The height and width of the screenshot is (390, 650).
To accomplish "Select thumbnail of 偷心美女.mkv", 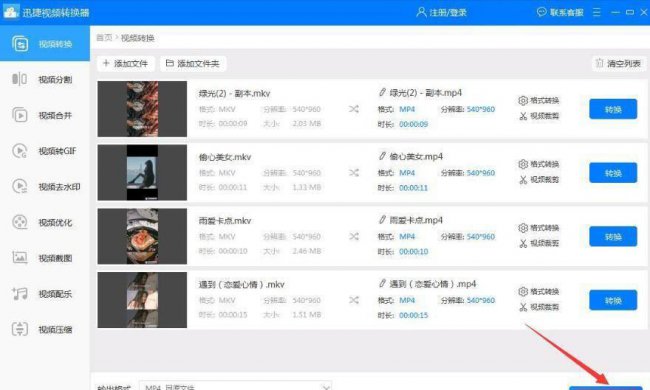I will (x=142, y=172).
